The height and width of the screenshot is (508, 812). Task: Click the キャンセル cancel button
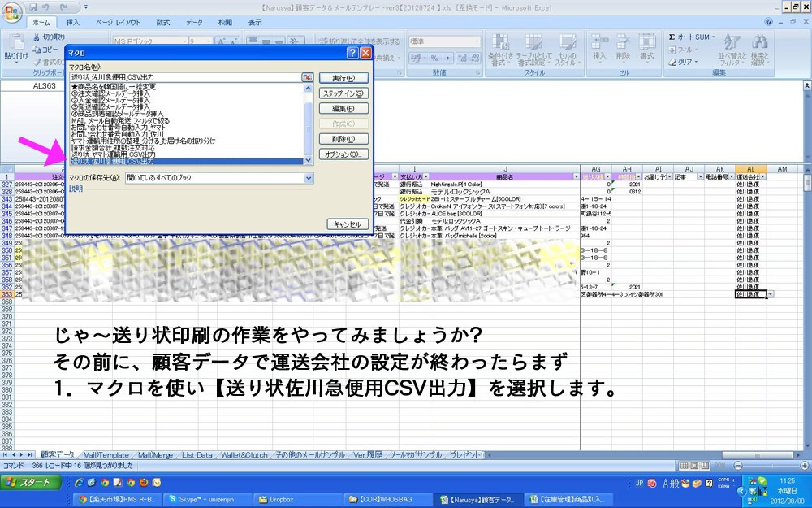(348, 224)
